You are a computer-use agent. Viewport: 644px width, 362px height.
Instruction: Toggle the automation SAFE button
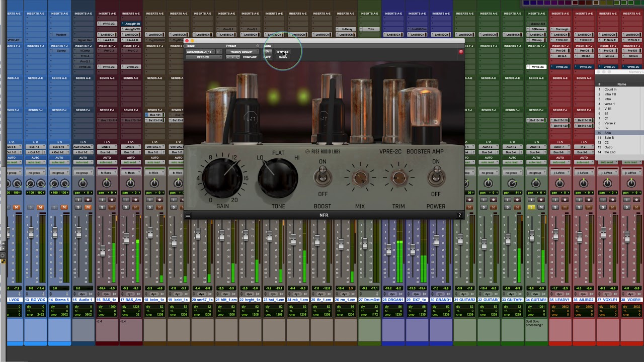coord(267,57)
